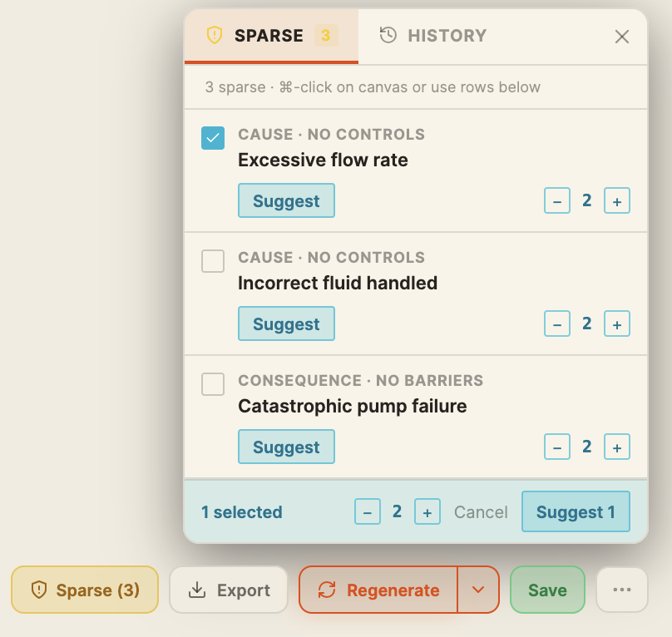
Task: Open the Regenerate dropdown arrow
Action: click(x=478, y=590)
